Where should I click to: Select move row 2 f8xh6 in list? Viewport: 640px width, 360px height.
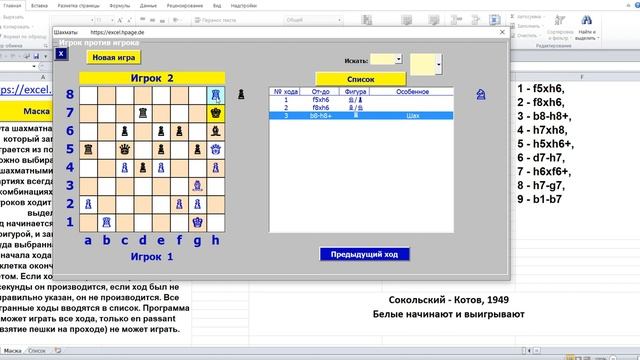point(361,108)
